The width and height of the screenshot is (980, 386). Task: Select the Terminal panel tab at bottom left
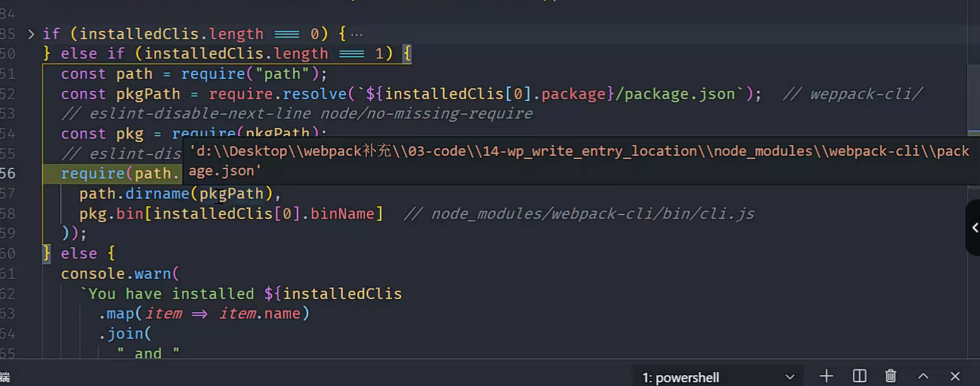pos(5,377)
